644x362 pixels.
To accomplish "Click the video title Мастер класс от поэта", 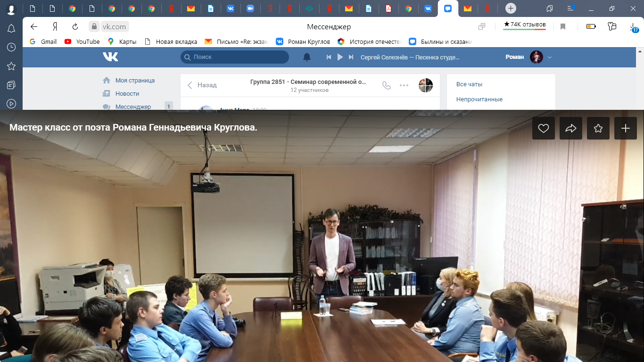I will [x=133, y=128].
